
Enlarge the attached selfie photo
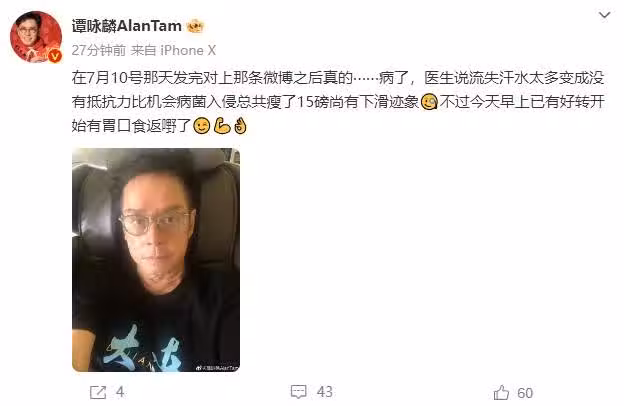156,260
